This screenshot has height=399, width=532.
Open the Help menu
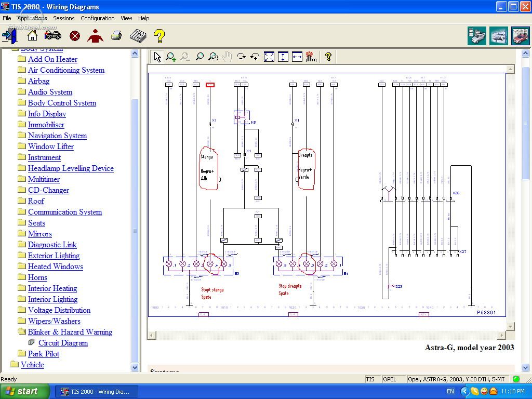click(x=143, y=18)
